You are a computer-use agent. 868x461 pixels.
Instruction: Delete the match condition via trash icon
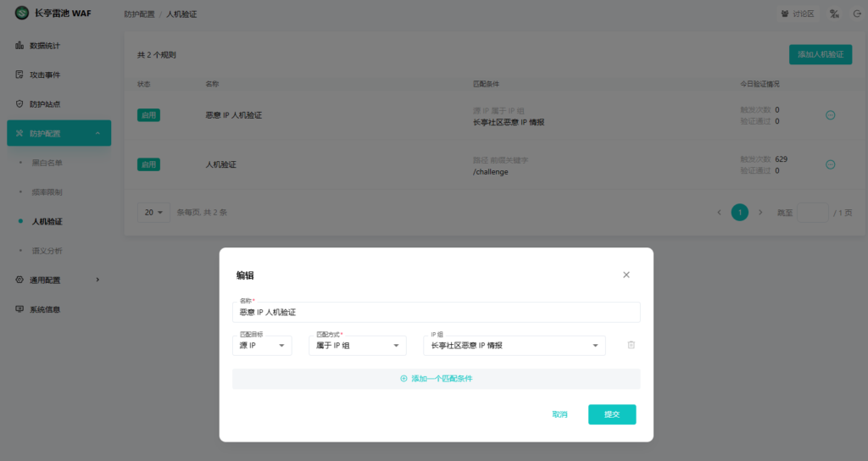(631, 345)
